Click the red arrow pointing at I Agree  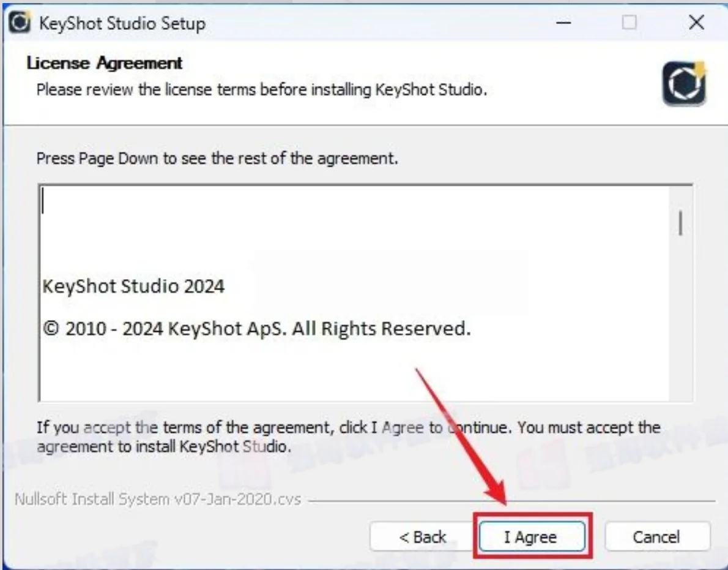coord(461,436)
